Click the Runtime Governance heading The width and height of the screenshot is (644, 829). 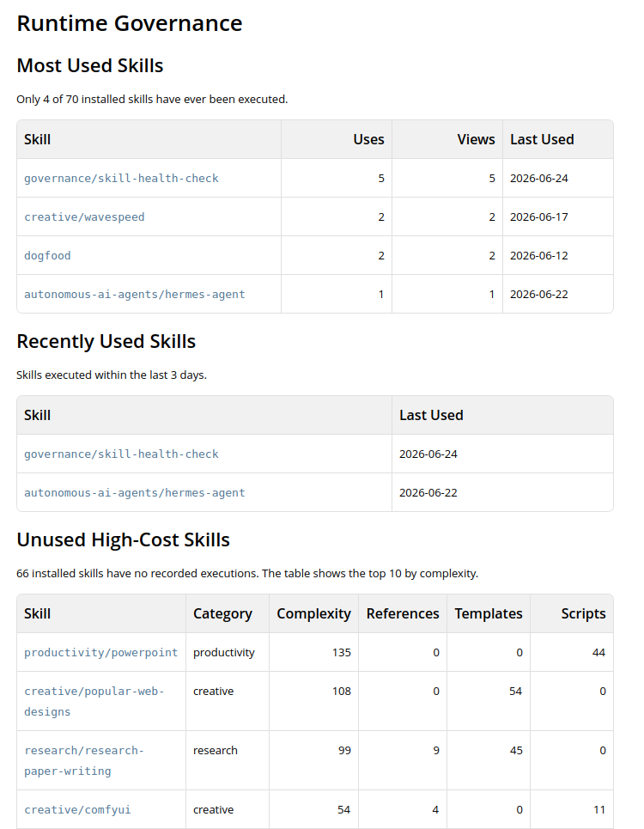[x=130, y=24]
